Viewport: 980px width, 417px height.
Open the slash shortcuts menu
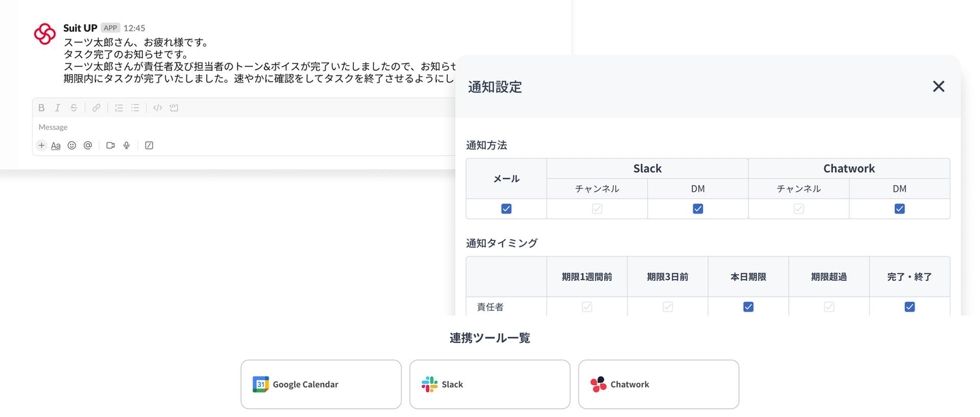(149, 145)
